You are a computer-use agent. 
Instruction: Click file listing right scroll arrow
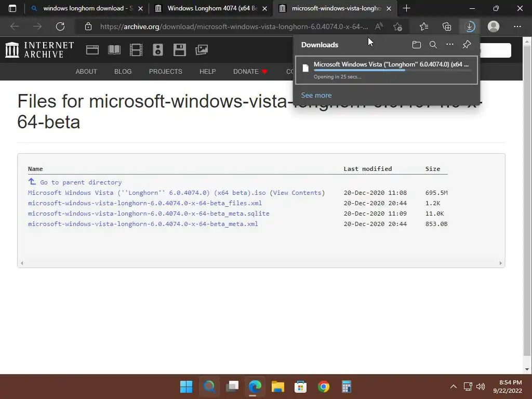500,263
